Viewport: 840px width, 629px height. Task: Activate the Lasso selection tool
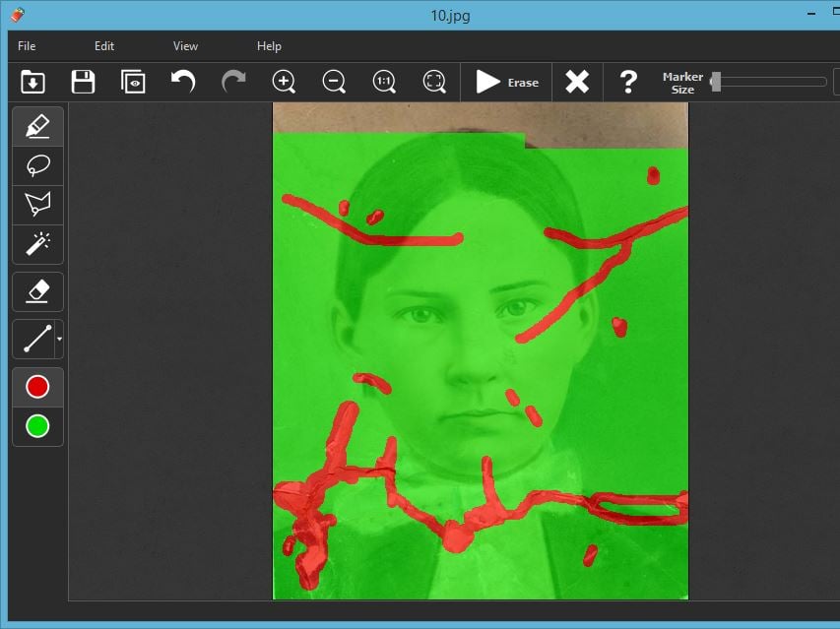point(36,165)
